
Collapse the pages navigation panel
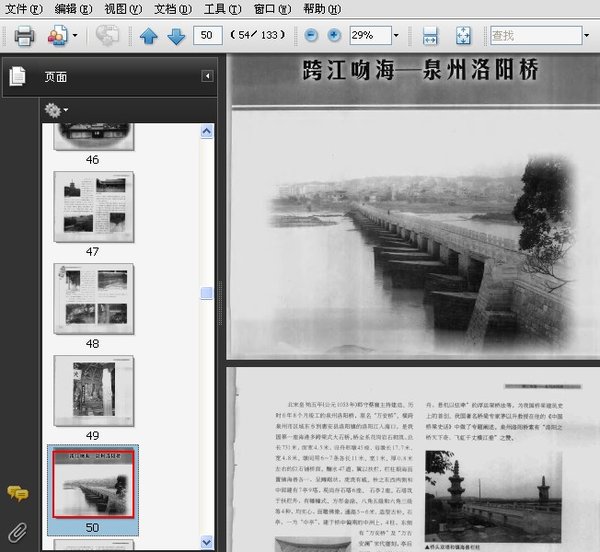[x=207, y=76]
